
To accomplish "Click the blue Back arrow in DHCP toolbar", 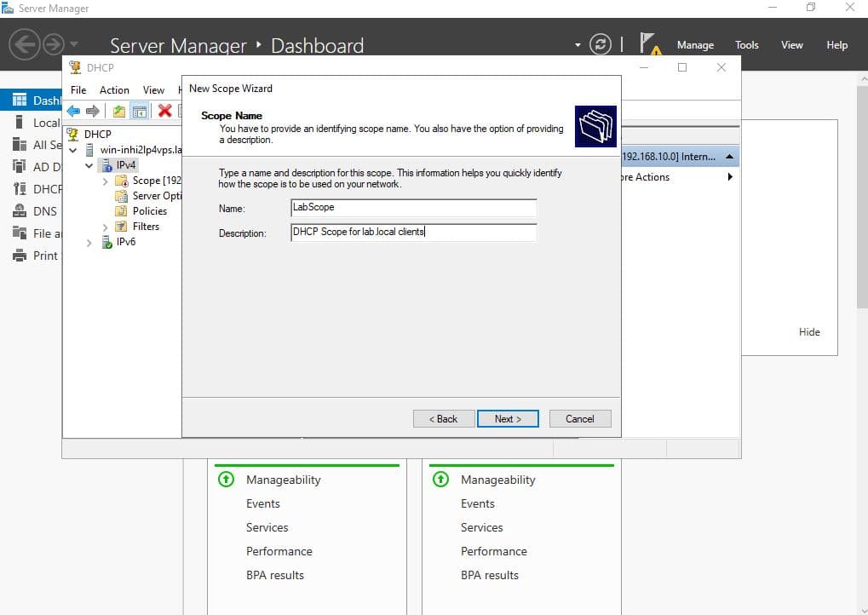I will click(x=73, y=111).
